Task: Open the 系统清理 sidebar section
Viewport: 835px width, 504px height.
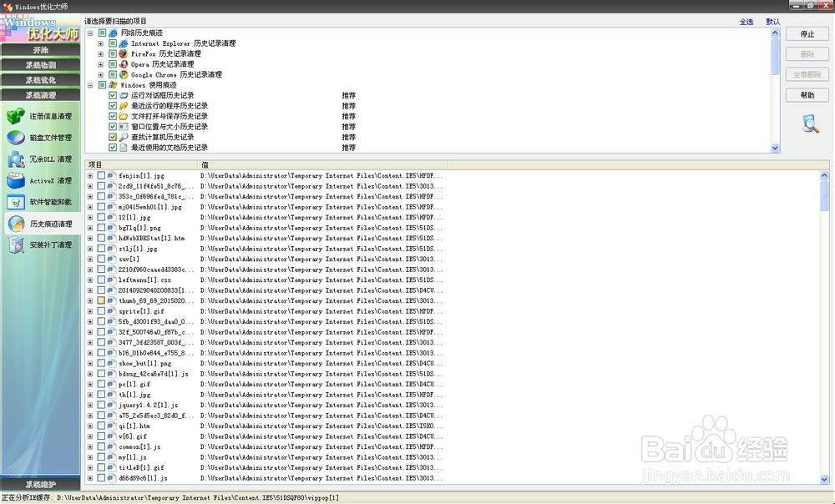Action: [40, 95]
